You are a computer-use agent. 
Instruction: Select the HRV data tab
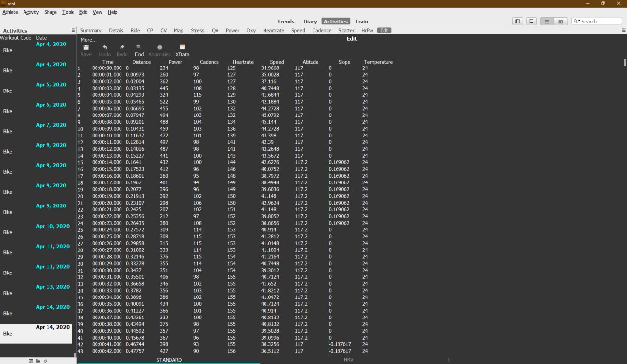point(349,360)
